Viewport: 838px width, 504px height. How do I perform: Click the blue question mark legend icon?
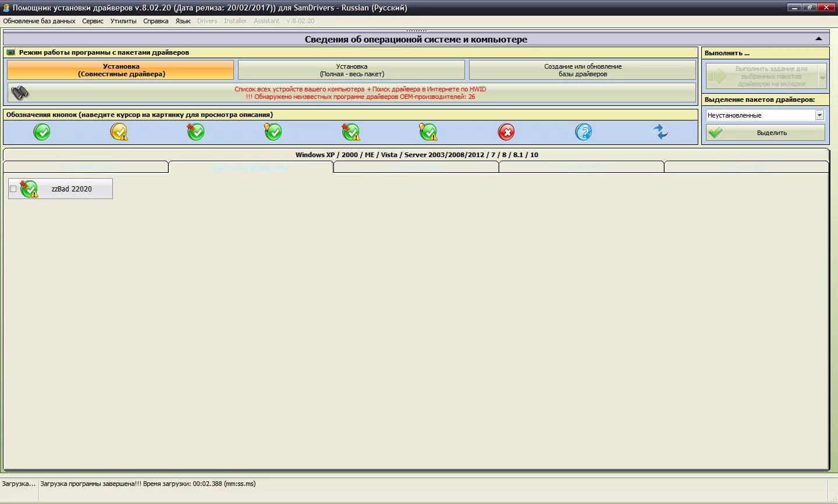[583, 132]
